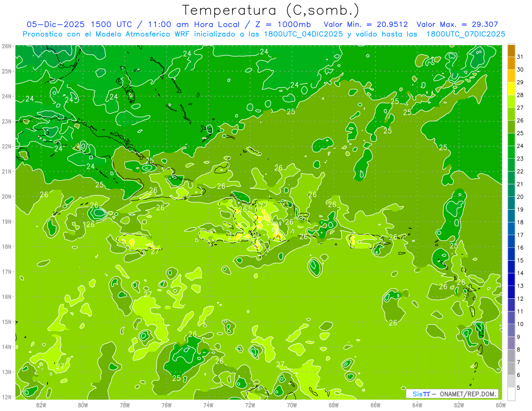
Task: Click the '72W' longitude axis label
Action: click(250, 405)
